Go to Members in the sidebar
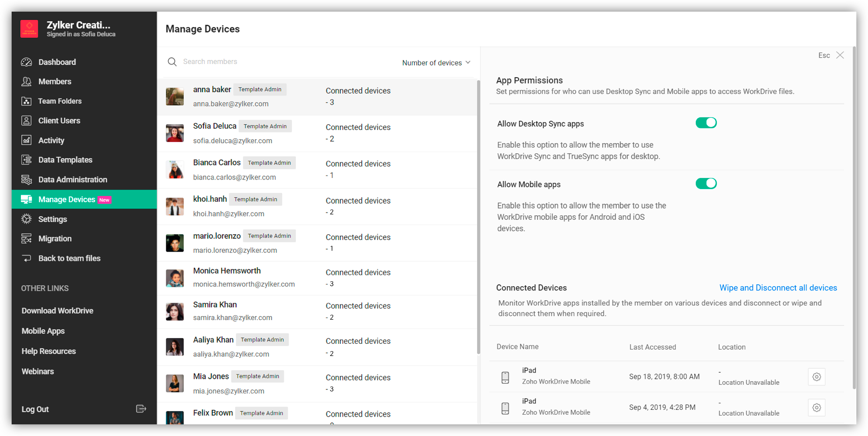The height and width of the screenshot is (436, 868). coord(54,81)
